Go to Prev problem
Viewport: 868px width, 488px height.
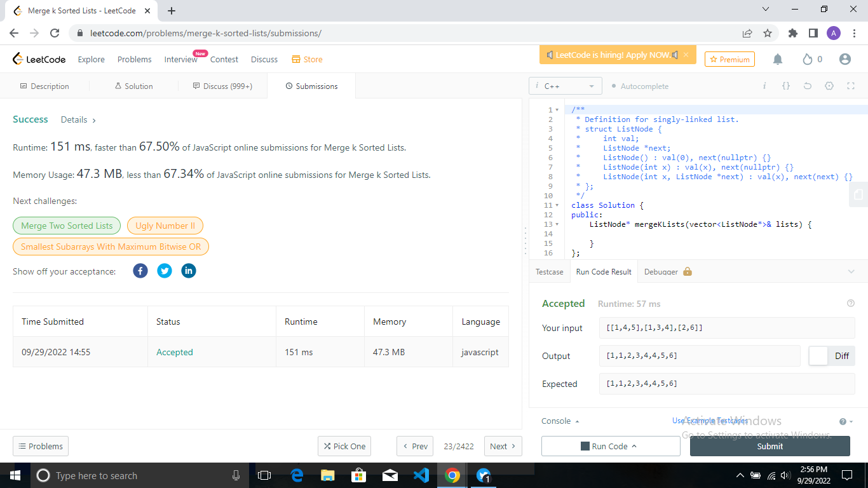[x=415, y=446]
